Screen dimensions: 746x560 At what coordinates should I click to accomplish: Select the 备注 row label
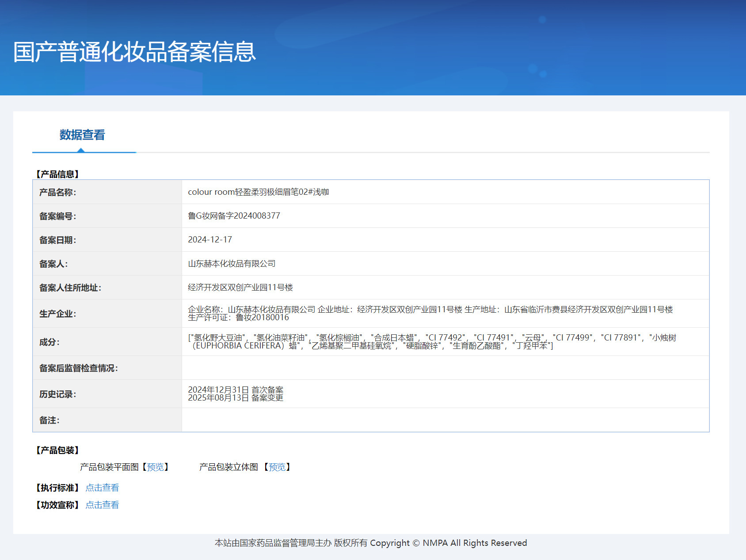[49, 420]
